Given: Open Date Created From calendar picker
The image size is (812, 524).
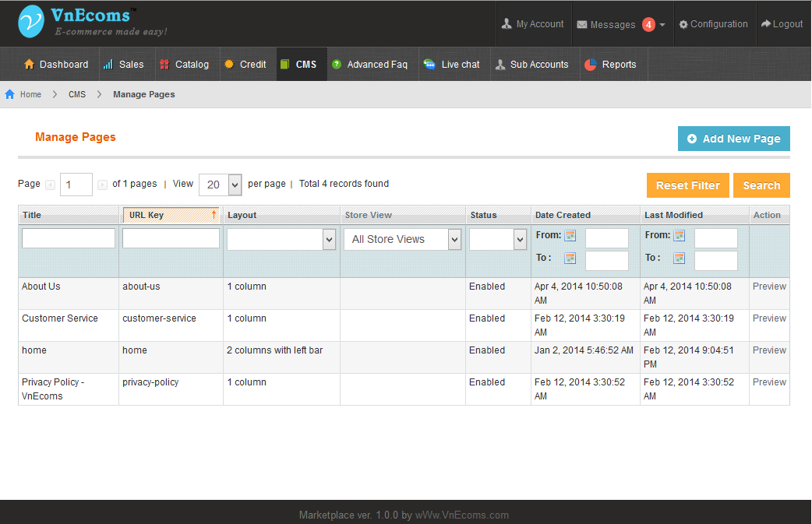Looking at the screenshot, I should coord(570,235).
